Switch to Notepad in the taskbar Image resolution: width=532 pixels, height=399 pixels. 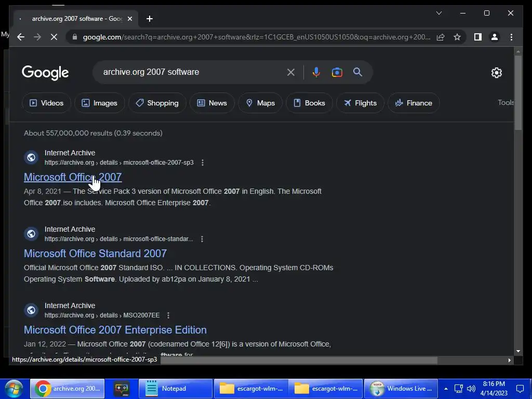[x=176, y=389]
